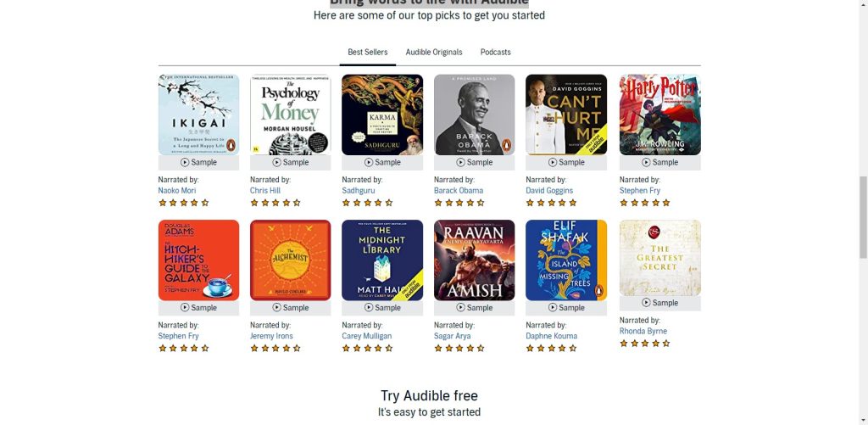Open the Raavan Enemy of Aryavarta cover
The width and height of the screenshot is (868, 425).
[x=474, y=260]
